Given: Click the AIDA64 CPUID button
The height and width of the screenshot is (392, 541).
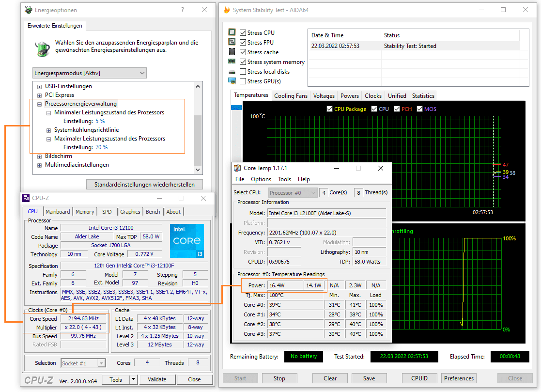Looking at the screenshot, I should point(419,378).
